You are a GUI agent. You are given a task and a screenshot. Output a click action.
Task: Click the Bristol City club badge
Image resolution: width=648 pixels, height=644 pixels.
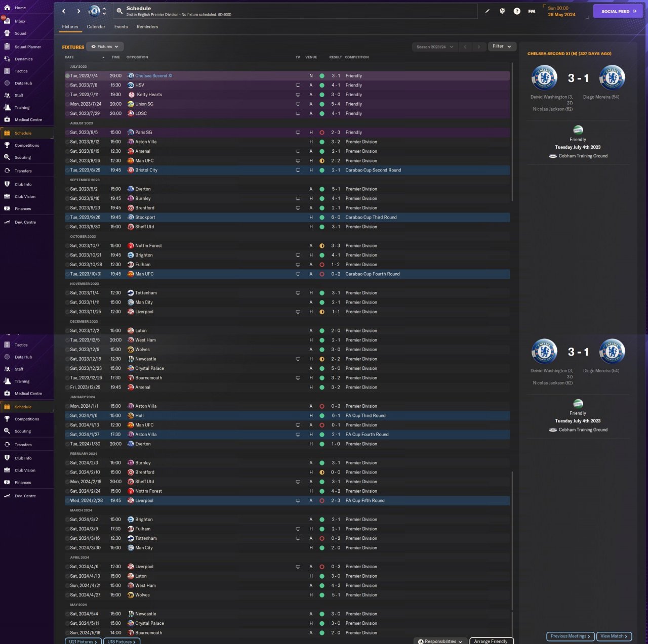click(x=131, y=170)
